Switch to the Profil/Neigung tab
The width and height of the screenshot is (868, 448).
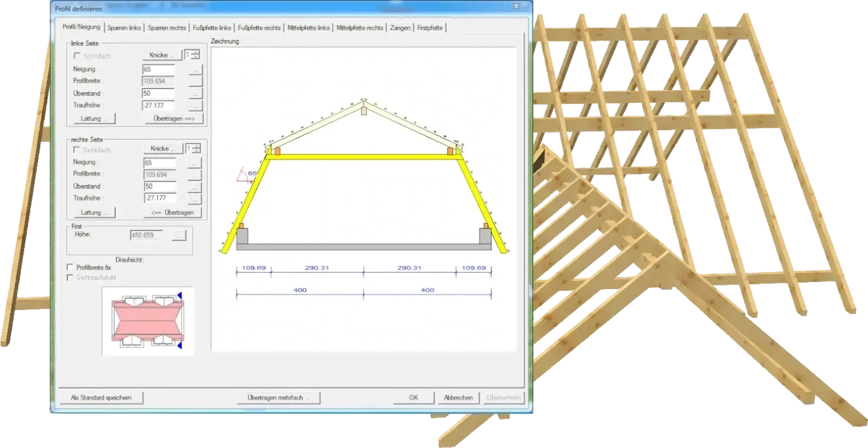[81, 27]
